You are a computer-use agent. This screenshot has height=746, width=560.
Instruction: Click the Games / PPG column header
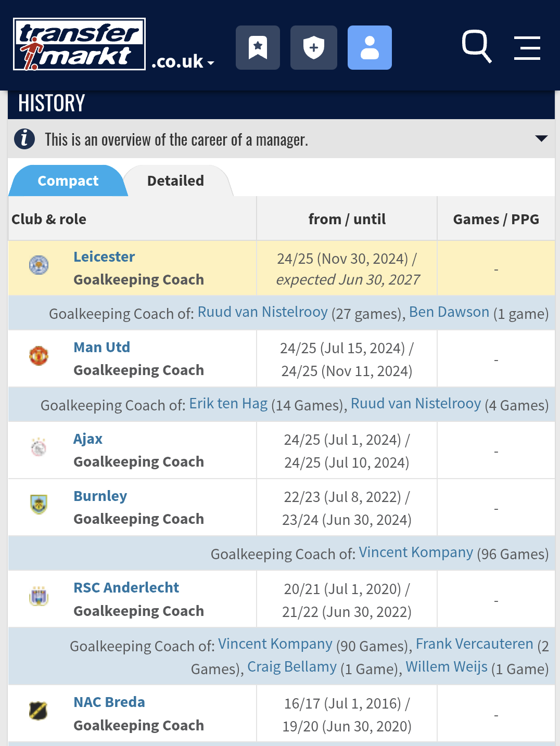click(496, 219)
